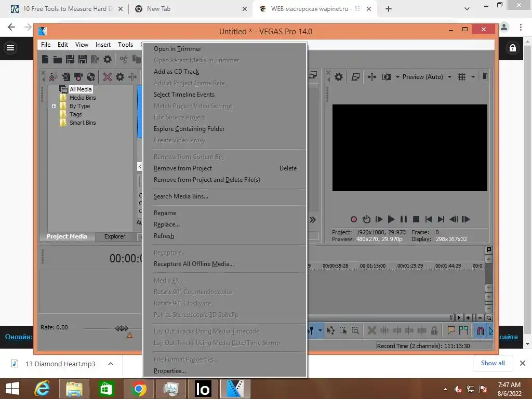Click Next Frame transport button
532x399 pixels.
pyautogui.click(x=466, y=220)
